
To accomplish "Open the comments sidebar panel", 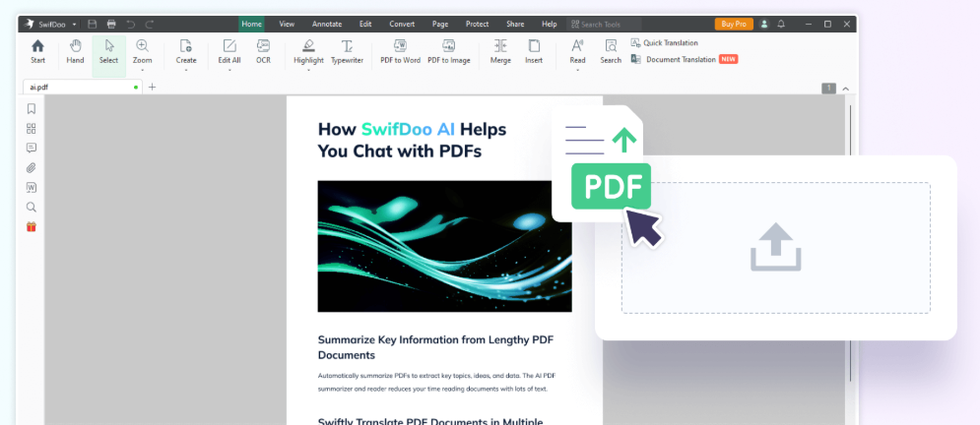I will coord(32,148).
